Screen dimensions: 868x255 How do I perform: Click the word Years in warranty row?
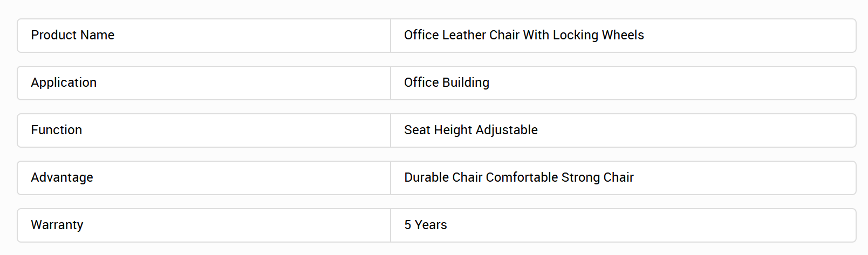pyautogui.click(x=430, y=225)
